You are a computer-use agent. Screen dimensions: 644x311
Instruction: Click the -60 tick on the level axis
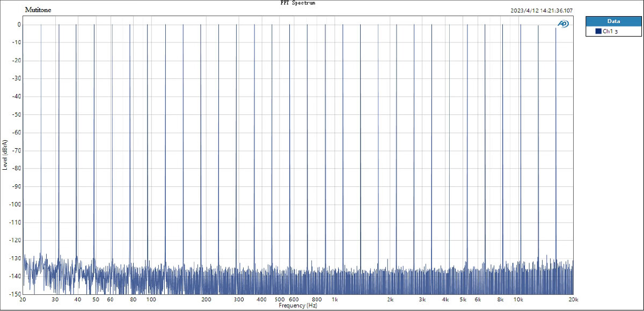tap(16, 133)
